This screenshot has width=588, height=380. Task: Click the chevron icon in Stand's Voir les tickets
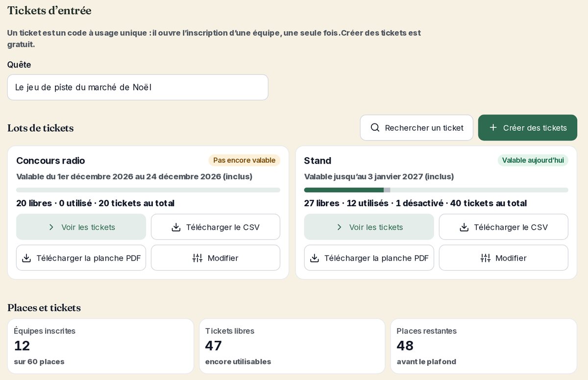click(x=339, y=227)
